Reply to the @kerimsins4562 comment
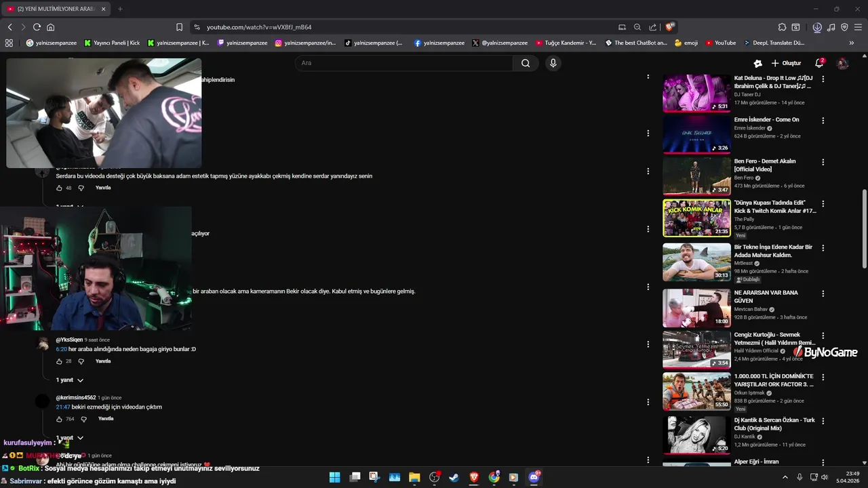Screen dimensions: 868x488 [x=106, y=419]
